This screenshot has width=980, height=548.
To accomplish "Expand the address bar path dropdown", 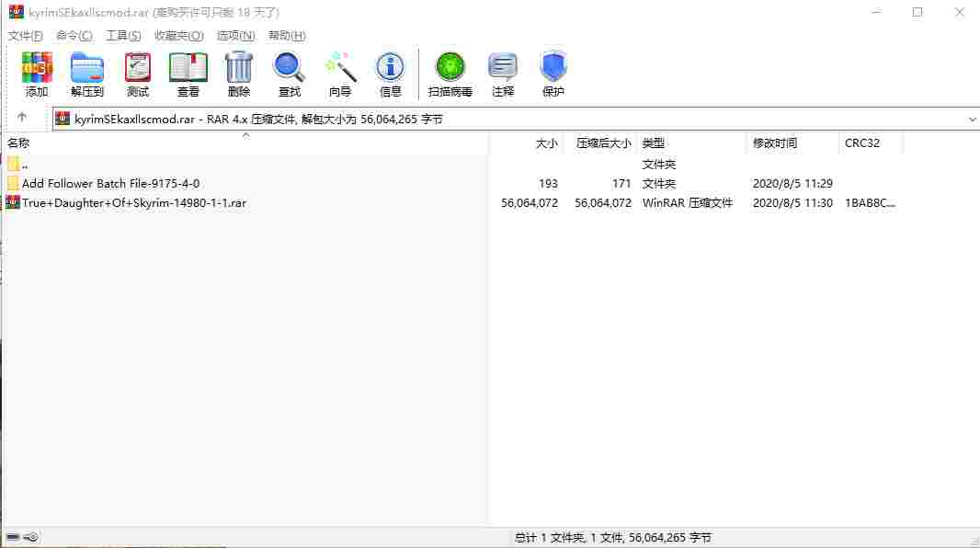I will pos(972,119).
